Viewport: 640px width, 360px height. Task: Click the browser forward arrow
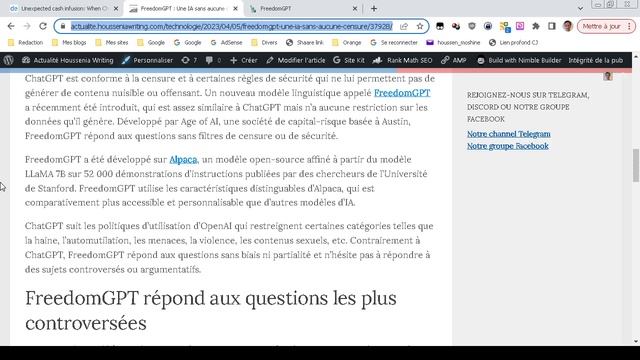click(x=27, y=26)
